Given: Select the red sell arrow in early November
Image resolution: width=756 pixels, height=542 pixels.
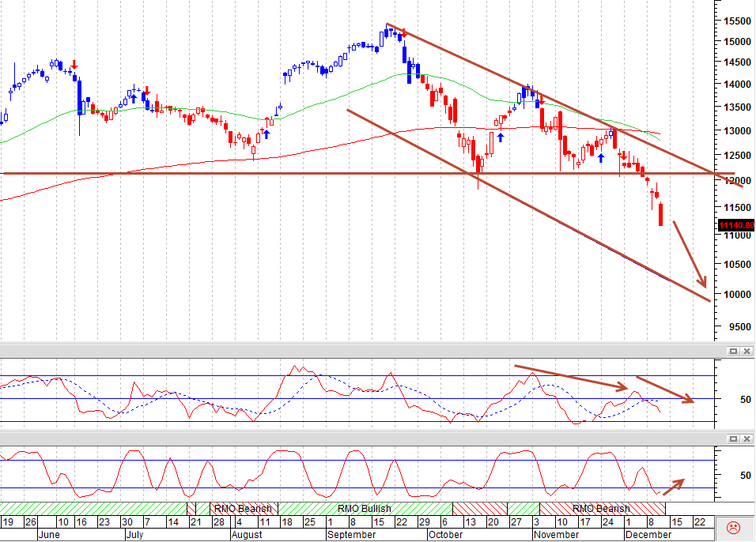Looking at the screenshot, I should point(542,100).
